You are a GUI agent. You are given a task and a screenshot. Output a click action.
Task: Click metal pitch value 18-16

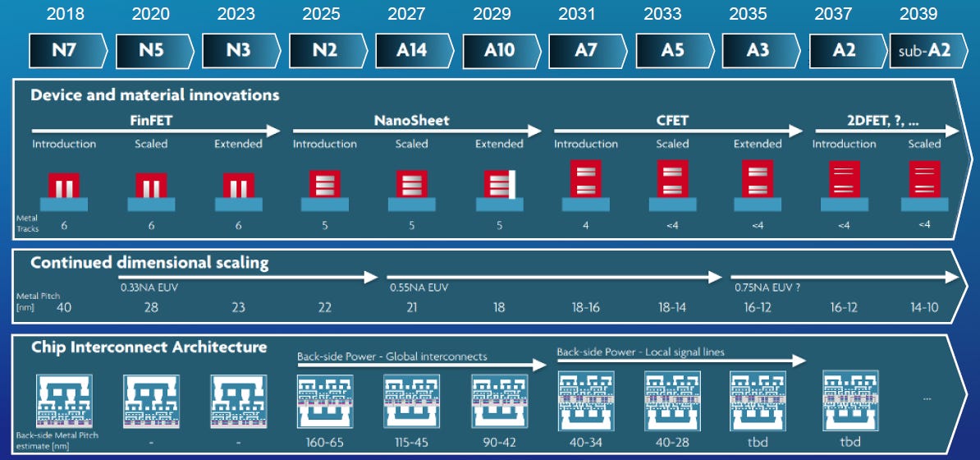click(586, 308)
